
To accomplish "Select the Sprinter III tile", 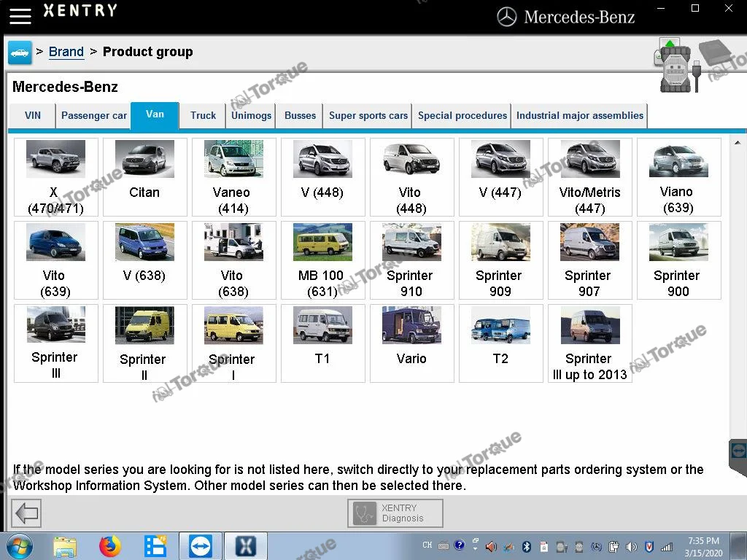I will click(55, 343).
